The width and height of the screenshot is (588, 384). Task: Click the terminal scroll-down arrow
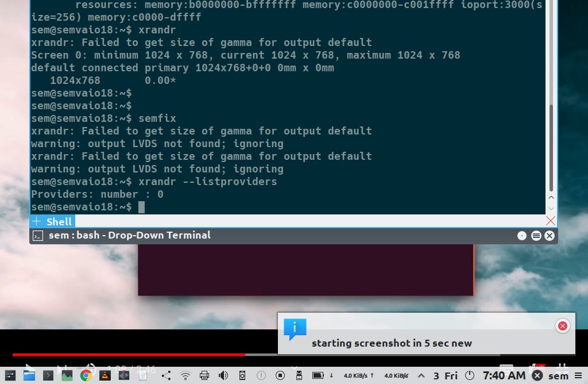click(551, 208)
